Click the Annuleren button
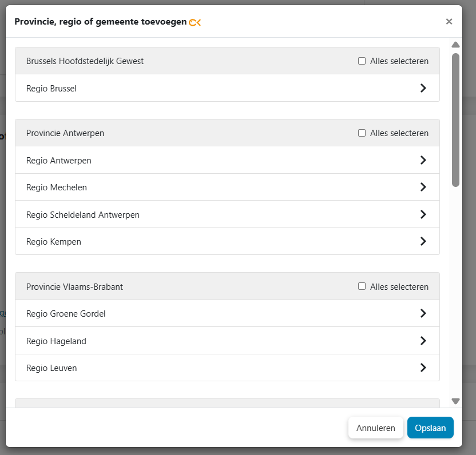476x455 pixels. (376, 428)
